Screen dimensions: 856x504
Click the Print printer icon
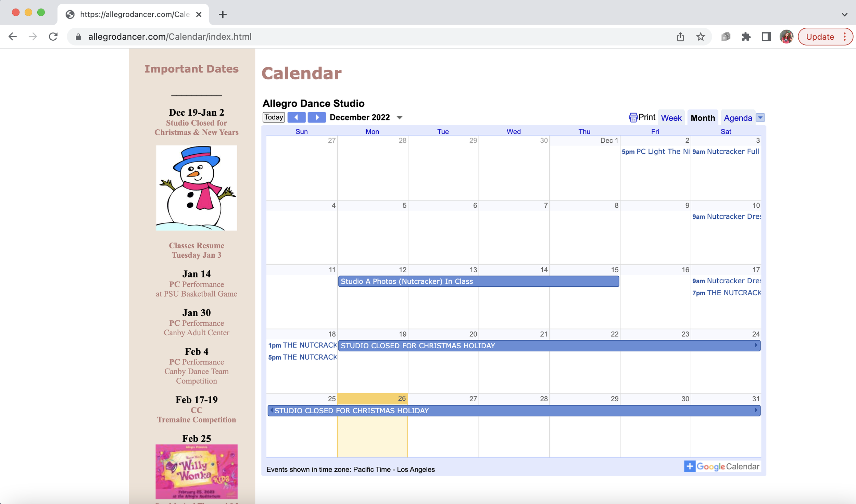633,117
